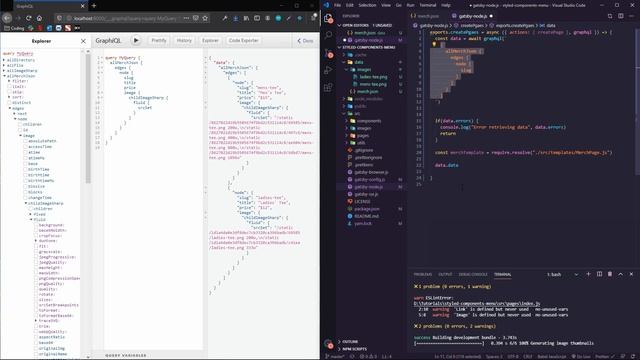Viewport: 640px width, 360px height.
Task: Maximize the terminal panel with the chevron-up icon
Action: click(x=620, y=274)
